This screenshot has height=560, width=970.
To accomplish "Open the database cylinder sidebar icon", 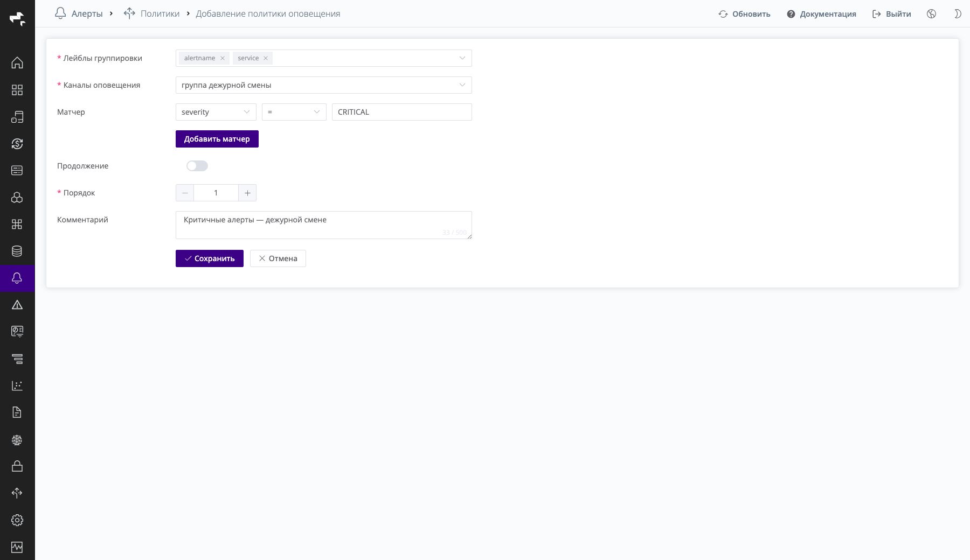I will 17,251.
